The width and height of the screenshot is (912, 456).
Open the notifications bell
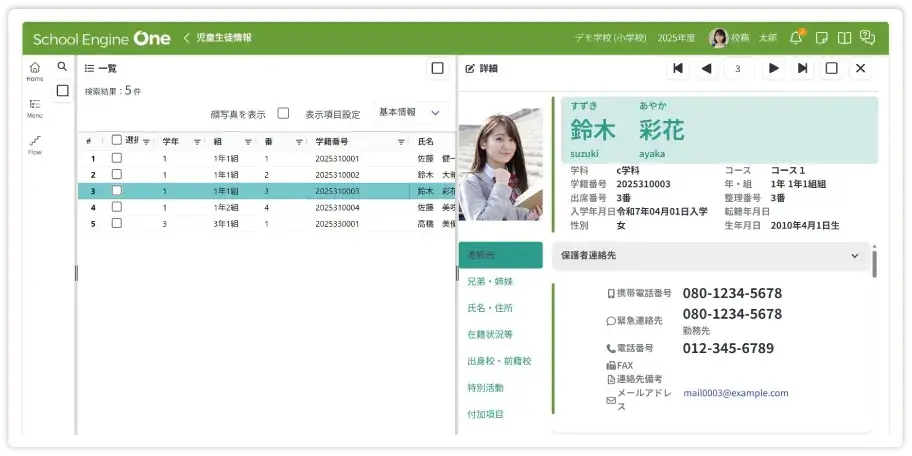[x=796, y=38]
